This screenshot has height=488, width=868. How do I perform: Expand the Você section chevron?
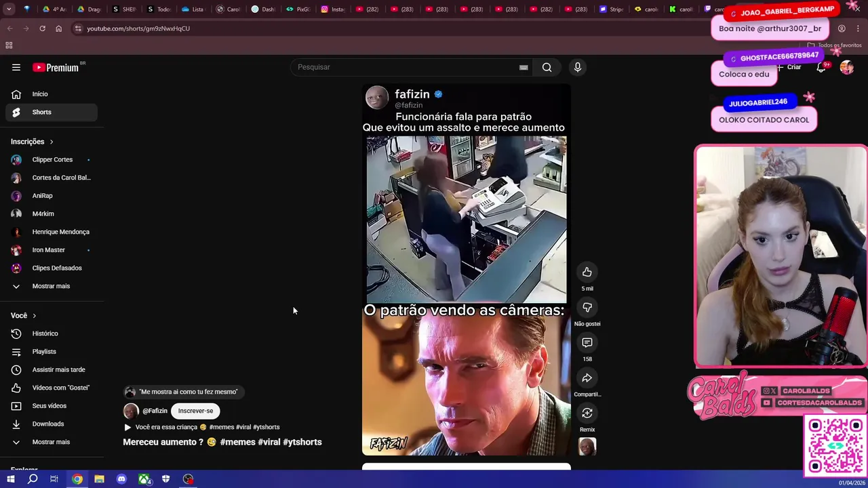pos(34,316)
